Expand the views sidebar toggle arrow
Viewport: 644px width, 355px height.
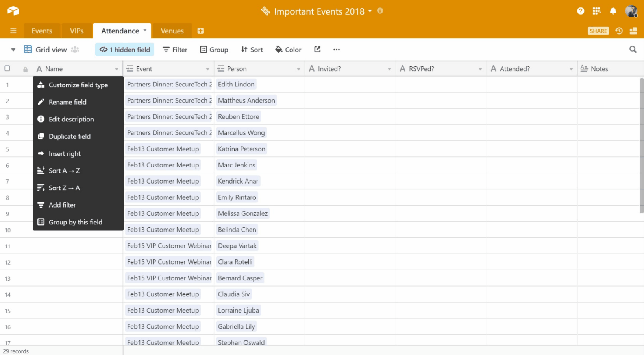(x=13, y=50)
